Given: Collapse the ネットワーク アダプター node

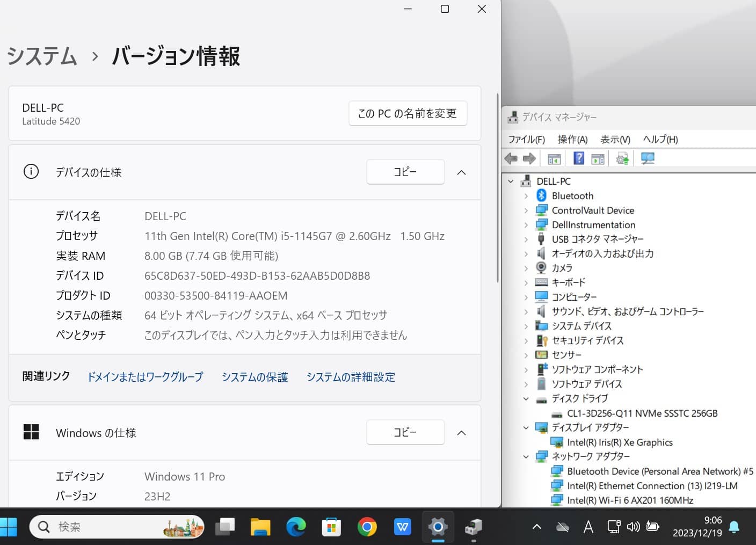Looking at the screenshot, I should 526,456.
